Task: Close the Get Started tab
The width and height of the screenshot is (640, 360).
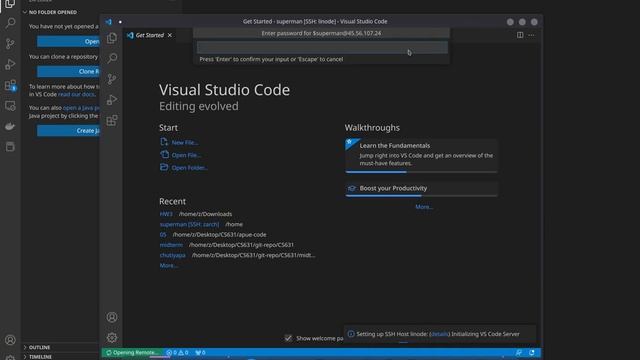Action: tap(170, 35)
